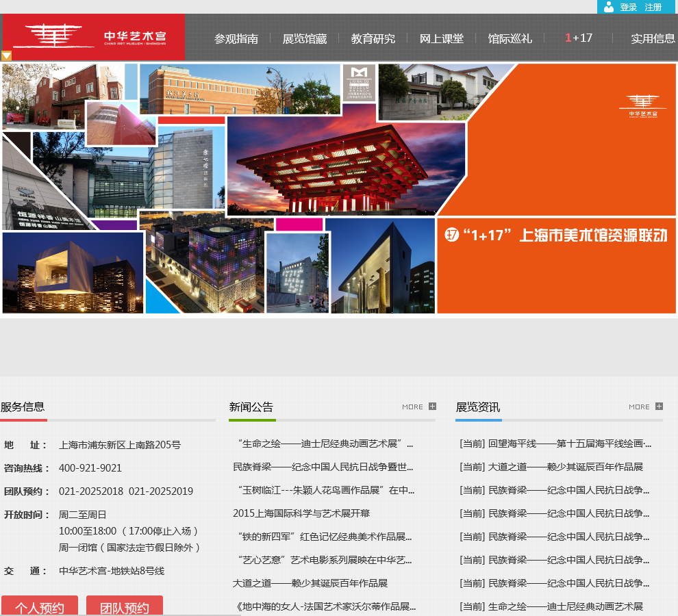Viewport: 678px width, 616px height.
Task: Open the 馆际巡礼 menu
Action: [x=510, y=39]
